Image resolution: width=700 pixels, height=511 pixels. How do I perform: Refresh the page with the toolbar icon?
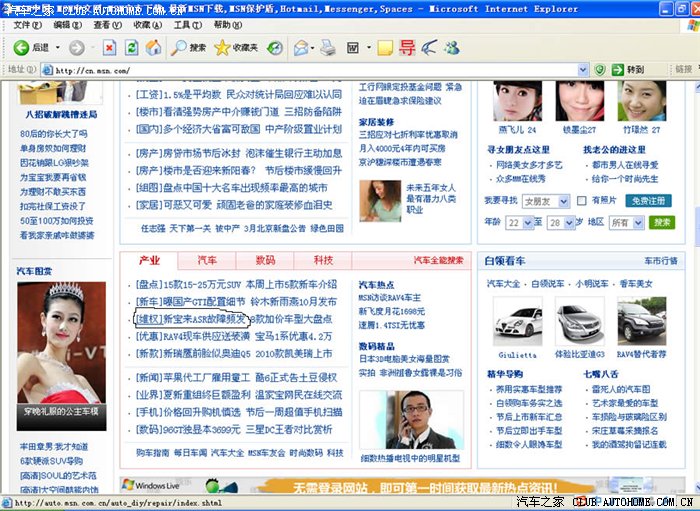131,47
